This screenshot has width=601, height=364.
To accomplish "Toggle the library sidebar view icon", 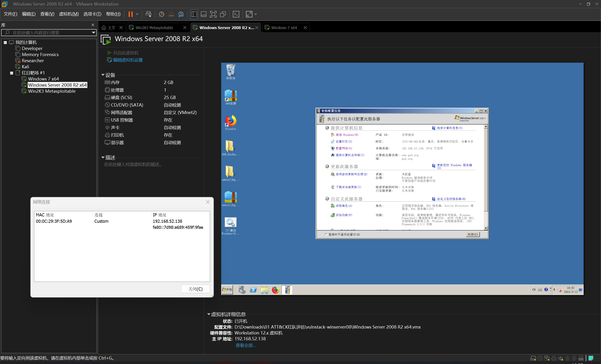I will click(x=194, y=14).
